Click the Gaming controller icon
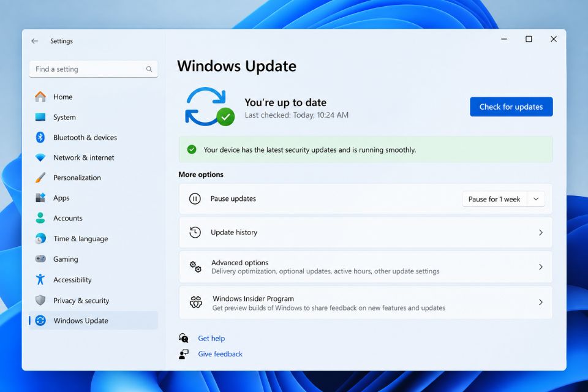Viewport: 588px width, 392px height. point(40,259)
